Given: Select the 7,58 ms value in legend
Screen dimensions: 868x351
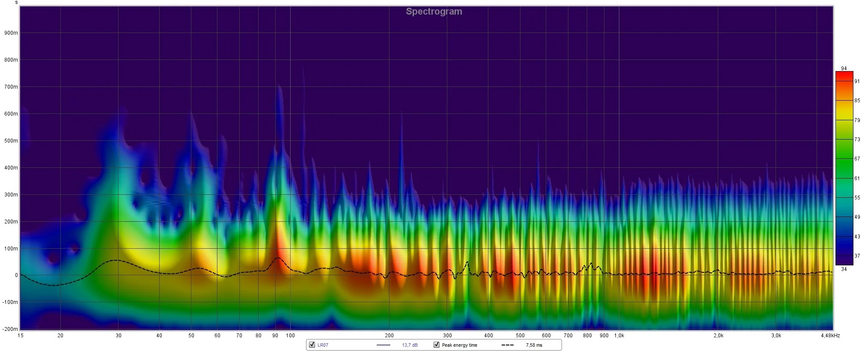Looking at the screenshot, I should [x=534, y=345].
